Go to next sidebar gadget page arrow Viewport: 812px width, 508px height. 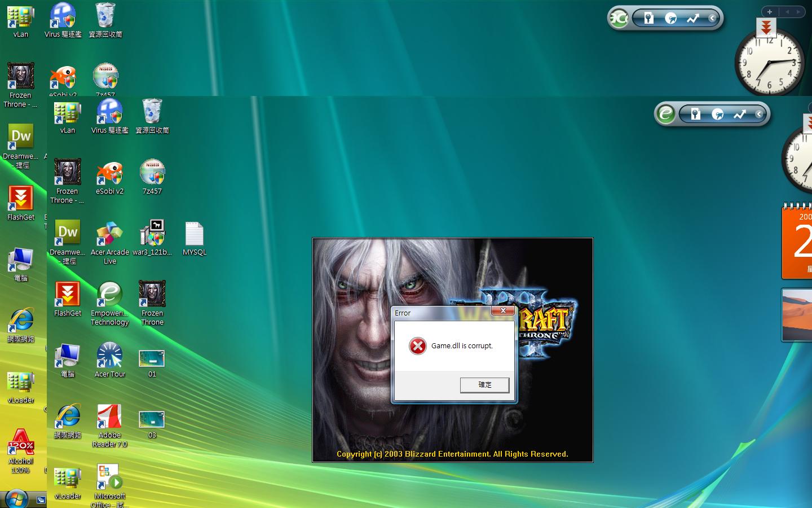pos(798,11)
